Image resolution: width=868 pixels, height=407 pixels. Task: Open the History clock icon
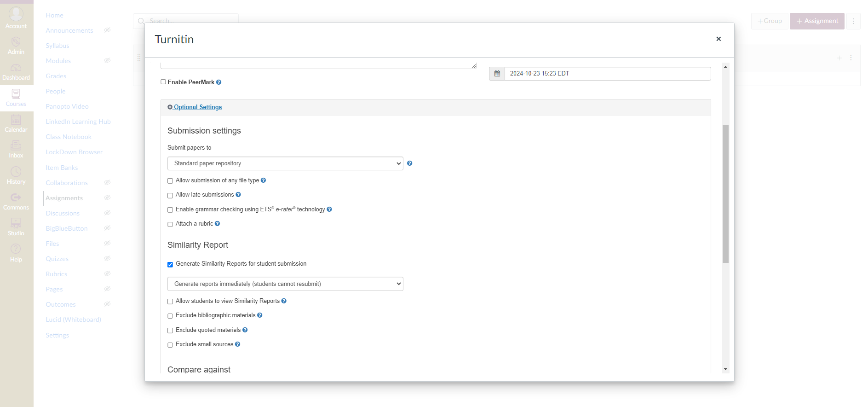(16, 172)
